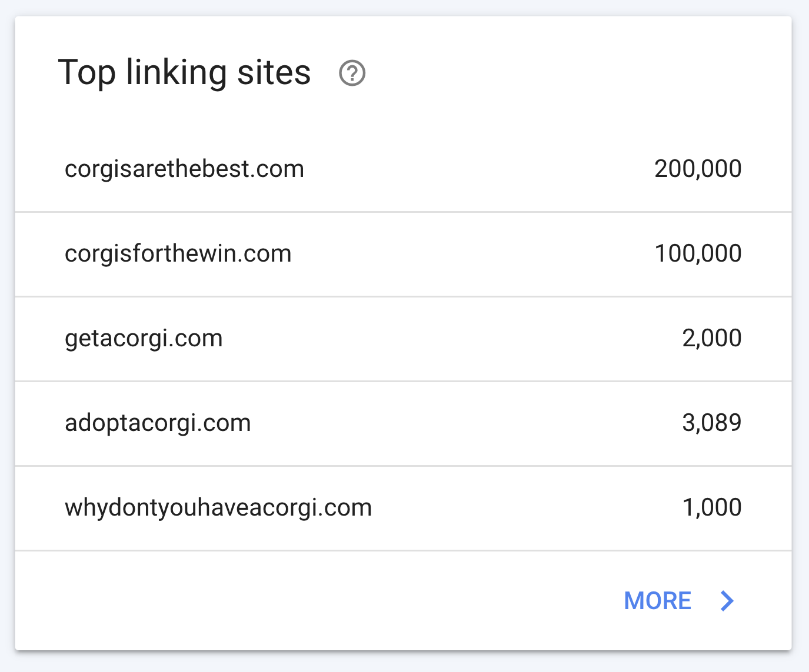The height and width of the screenshot is (672, 809).
Task: Select the 1,000 count in the last row
Action: pyautogui.click(x=713, y=507)
